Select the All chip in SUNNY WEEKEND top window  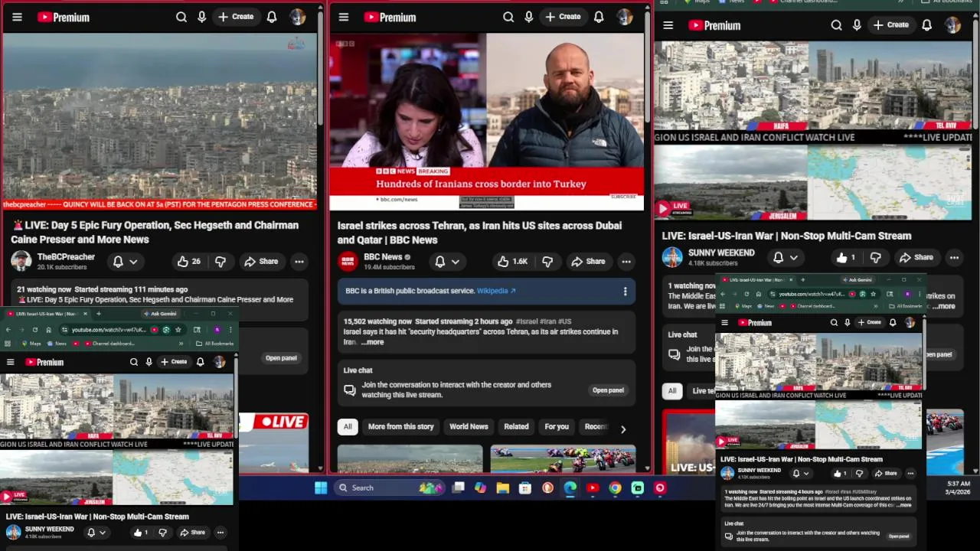(x=672, y=391)
